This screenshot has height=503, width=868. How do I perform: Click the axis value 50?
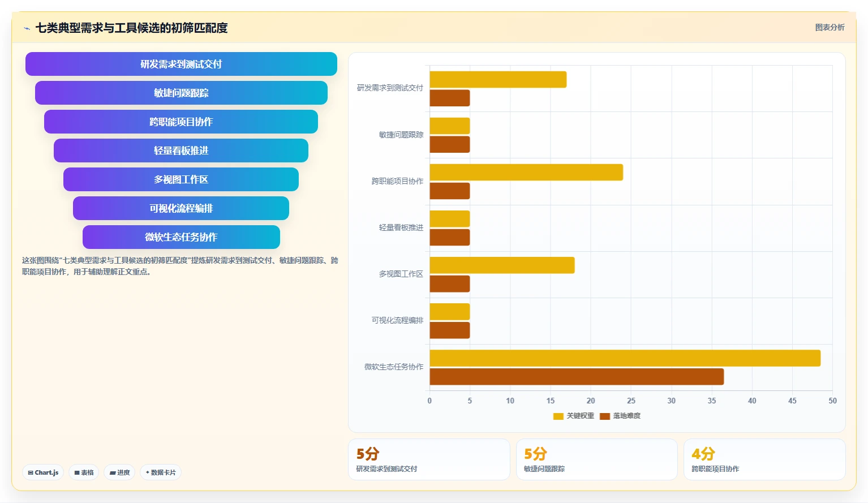832,401
